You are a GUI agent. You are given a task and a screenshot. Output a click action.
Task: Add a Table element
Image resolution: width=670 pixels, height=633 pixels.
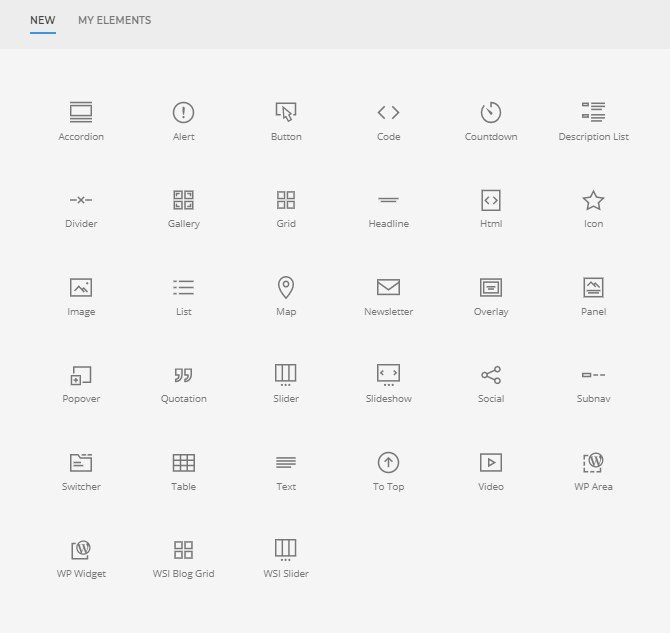tap(183, 472)
